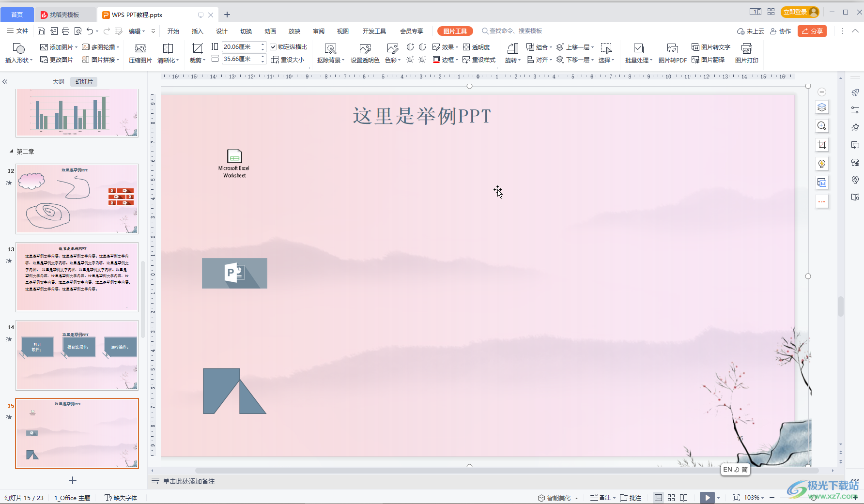The width and height of the screenshot is (864, 504).
Task: Switch to normal view in status bar
Action: pyautogui.click(x=658, y=498)
